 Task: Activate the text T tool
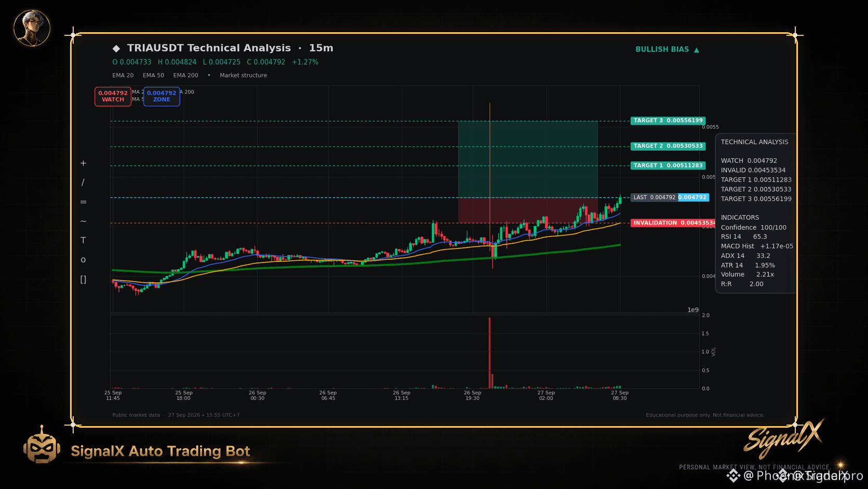point(83,240)
